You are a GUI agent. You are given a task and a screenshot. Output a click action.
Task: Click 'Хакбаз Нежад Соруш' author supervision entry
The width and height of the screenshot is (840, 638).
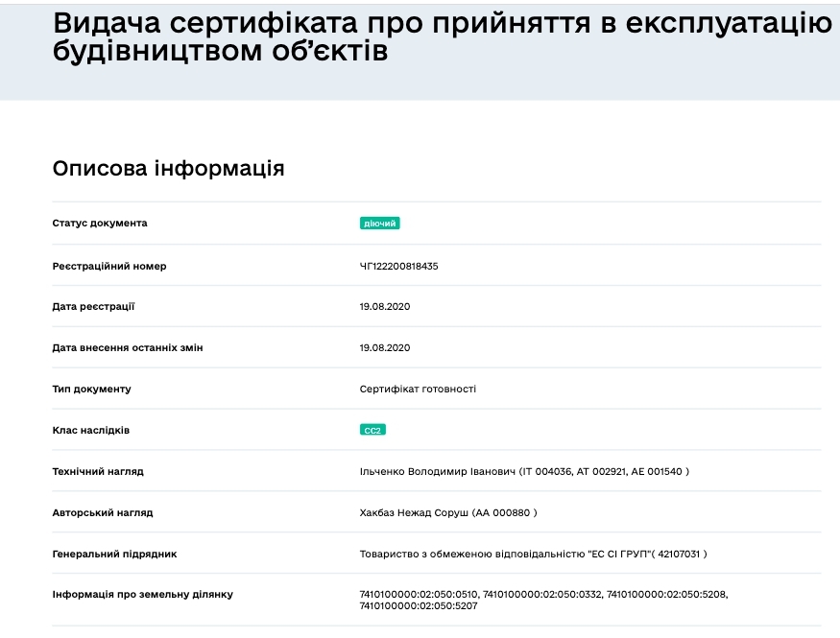pyautogui.click(x=448, y=512)
